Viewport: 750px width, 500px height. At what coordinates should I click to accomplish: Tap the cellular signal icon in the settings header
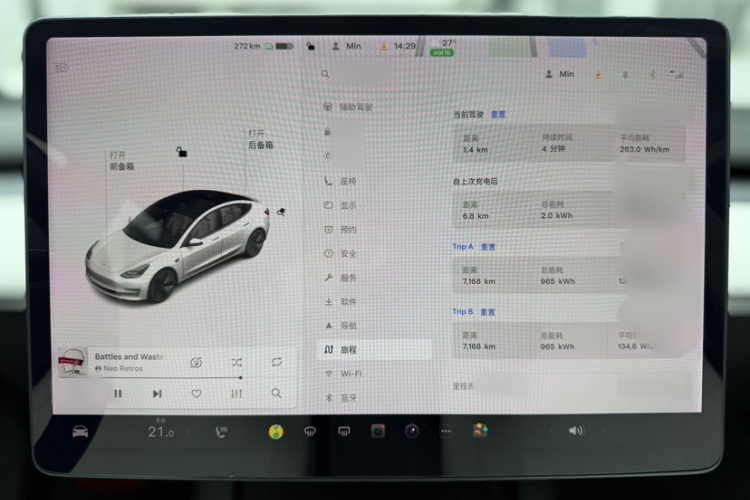click(x=677, y=74)
